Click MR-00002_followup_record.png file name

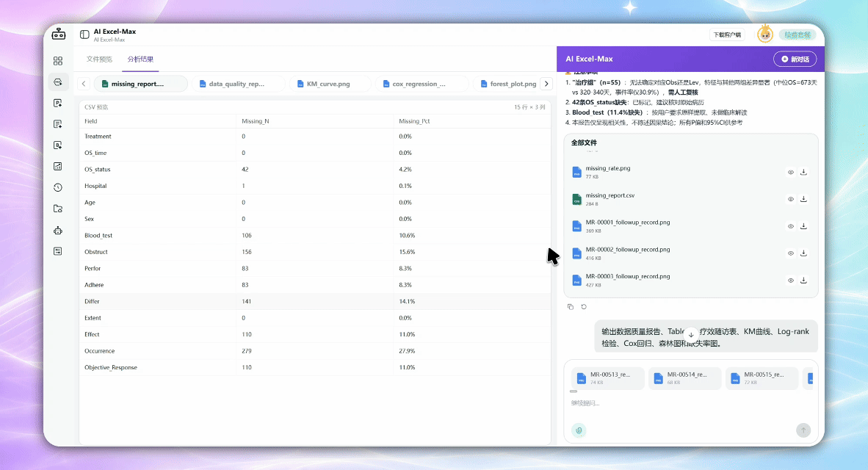pyautogui.click(x=628, y=250)
